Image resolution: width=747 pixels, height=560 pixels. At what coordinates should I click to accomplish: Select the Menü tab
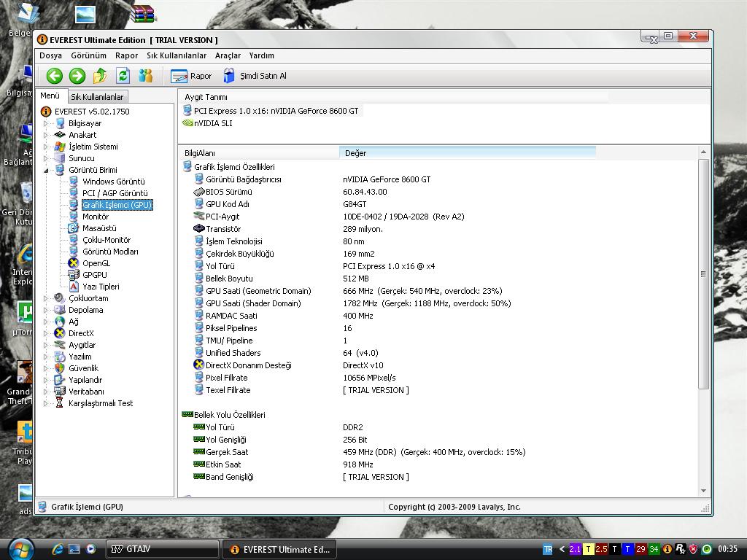point(50,96)
